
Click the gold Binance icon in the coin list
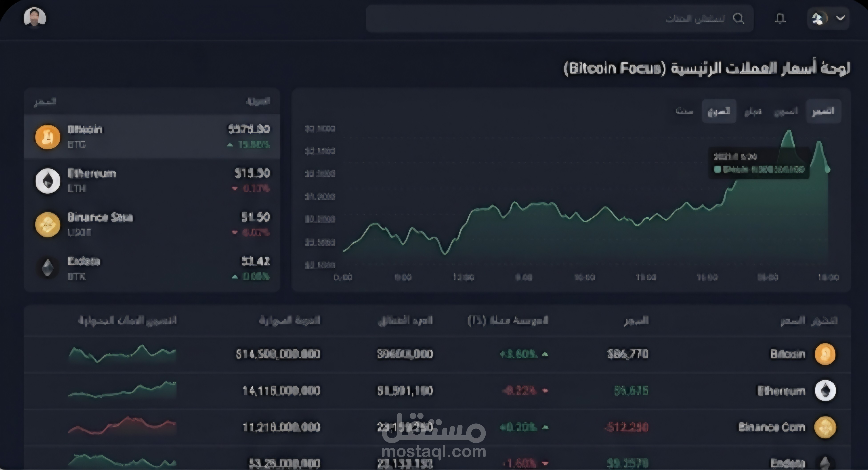tap(48, 225)
